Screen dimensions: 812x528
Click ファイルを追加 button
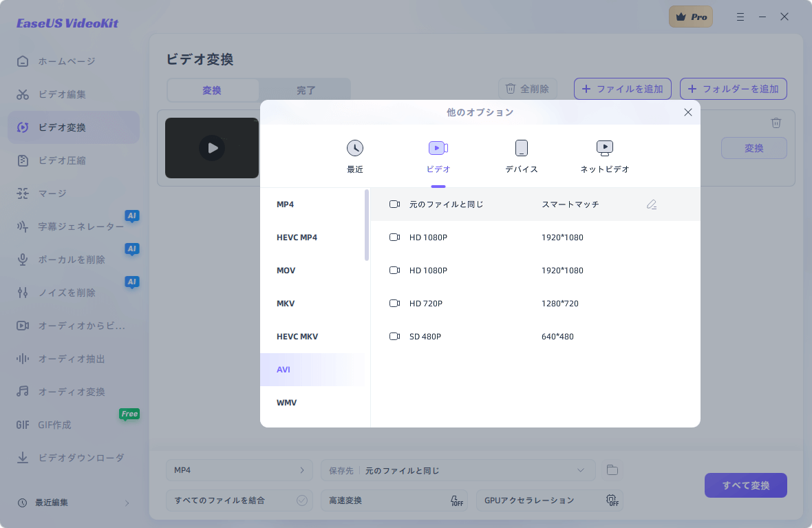623,89
